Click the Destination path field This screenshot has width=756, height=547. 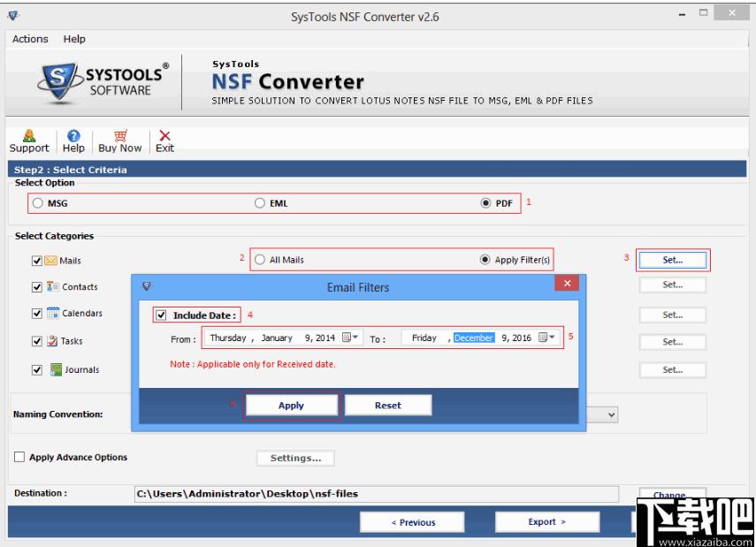point(377,494)
